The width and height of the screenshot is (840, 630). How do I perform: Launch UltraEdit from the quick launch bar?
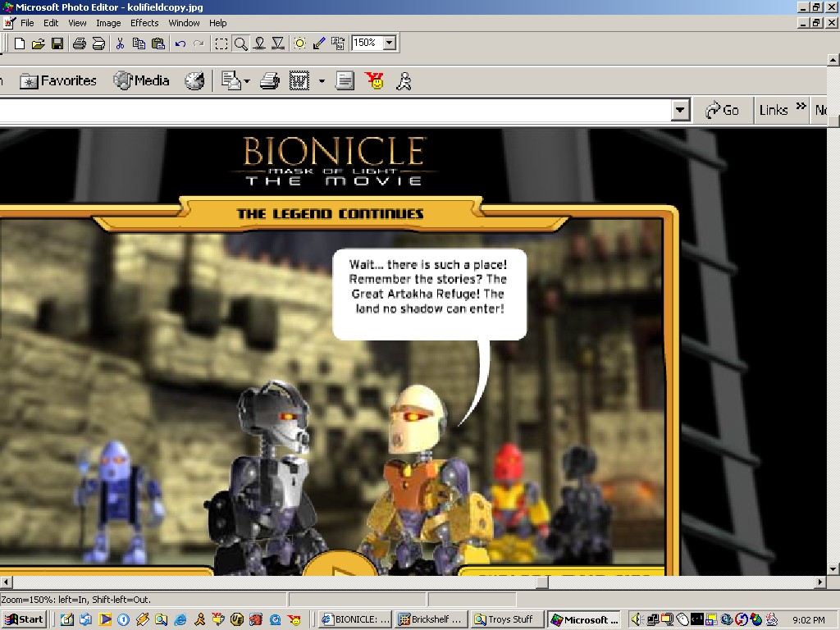click(x=237, y=620)
